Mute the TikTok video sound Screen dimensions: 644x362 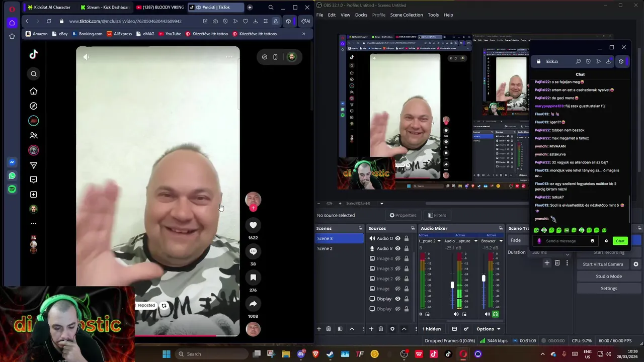[86, 57]
